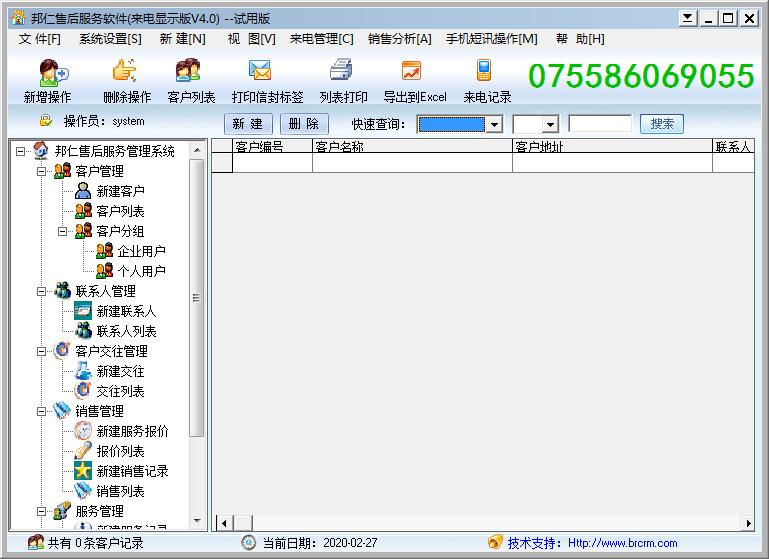Click the lock icon beside 操作员
This screenshot has height=559, width=769.
(46, 121)
